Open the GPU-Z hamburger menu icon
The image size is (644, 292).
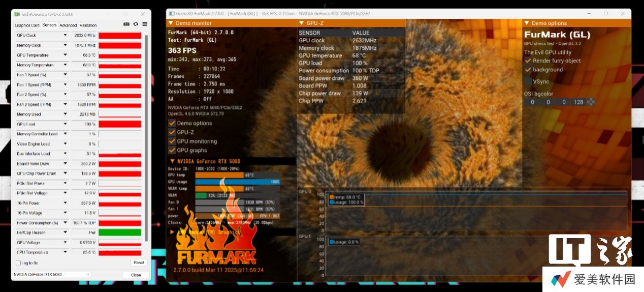click(145, 24)
